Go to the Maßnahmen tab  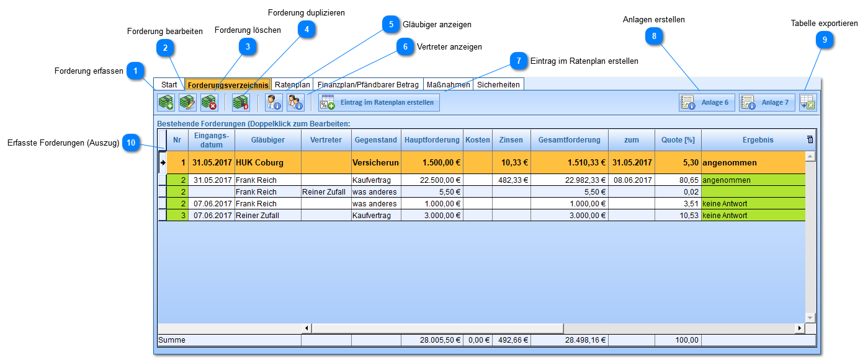(x=448, y=84)
